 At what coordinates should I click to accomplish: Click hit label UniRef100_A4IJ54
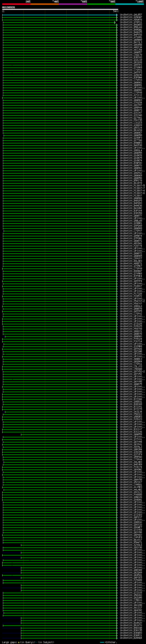coord(131,50)
